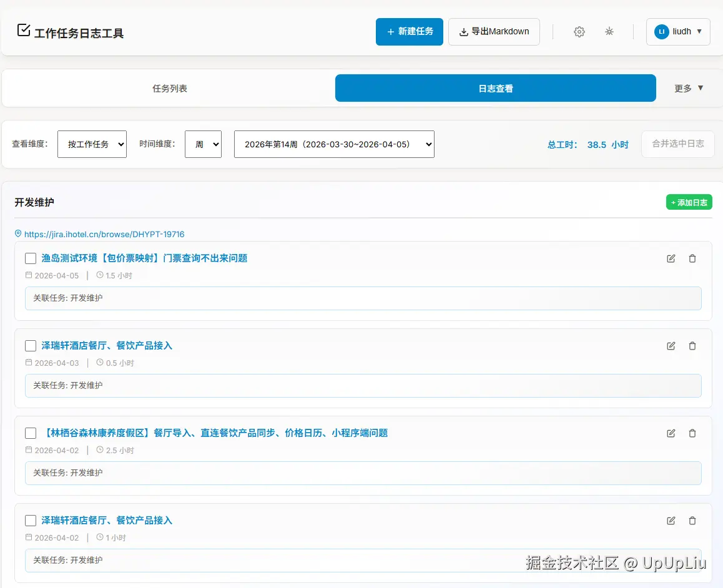Delete the 林栖谷森林康养度假区 log entry

click(692, 433)
